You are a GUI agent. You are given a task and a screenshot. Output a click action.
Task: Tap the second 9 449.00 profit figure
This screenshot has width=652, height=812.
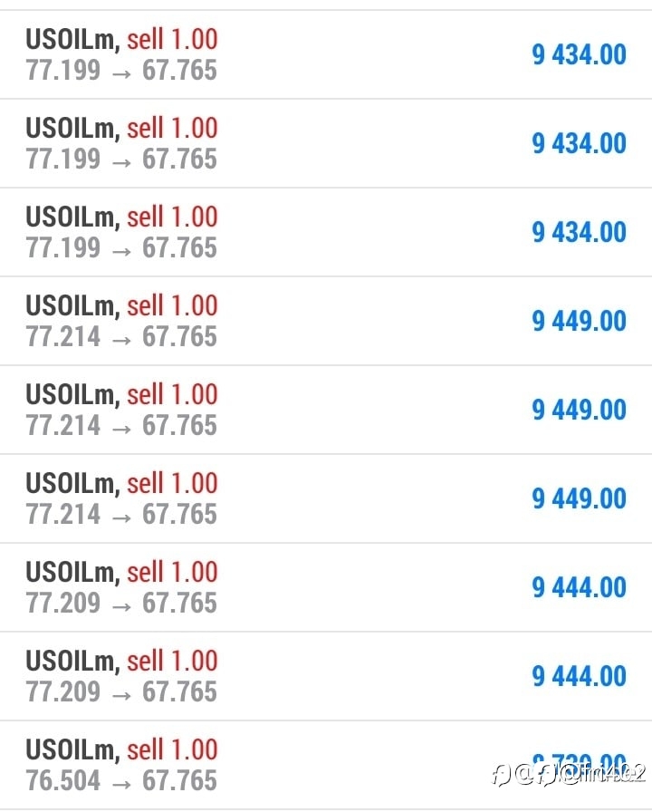pyautogui.click(x=579, y=410)
